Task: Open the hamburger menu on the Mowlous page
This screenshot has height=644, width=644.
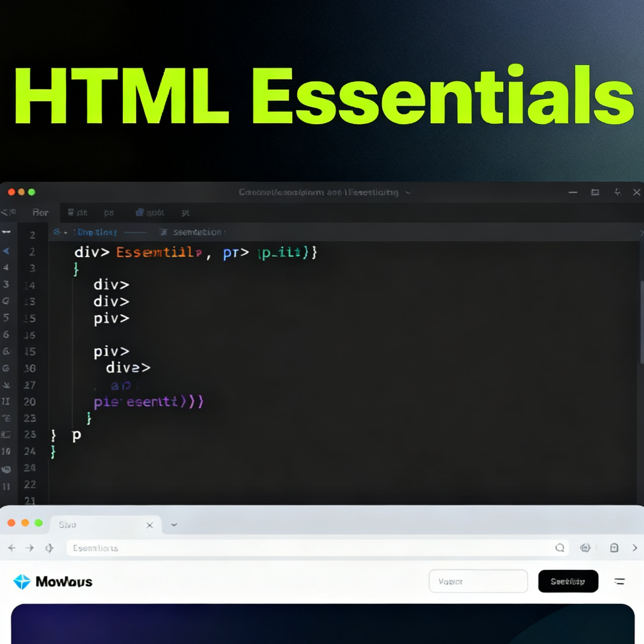Action: (x=619, y=581)
